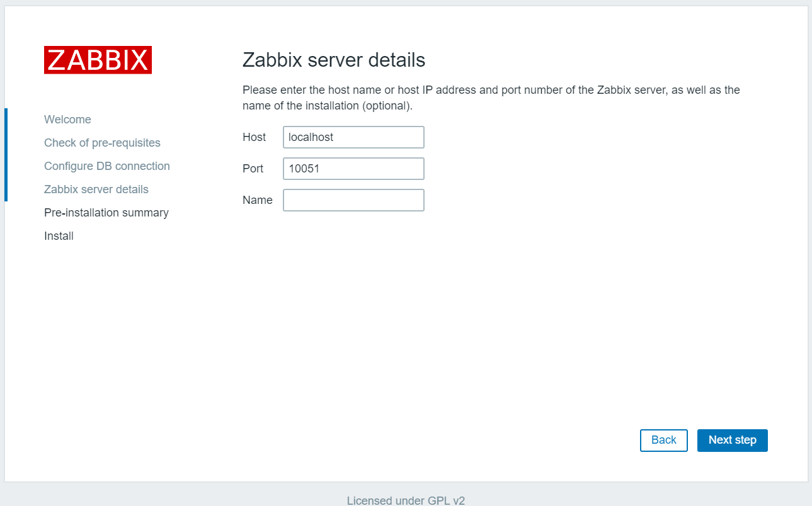
Task: Click the Port input field
Action: coord(353,168)
